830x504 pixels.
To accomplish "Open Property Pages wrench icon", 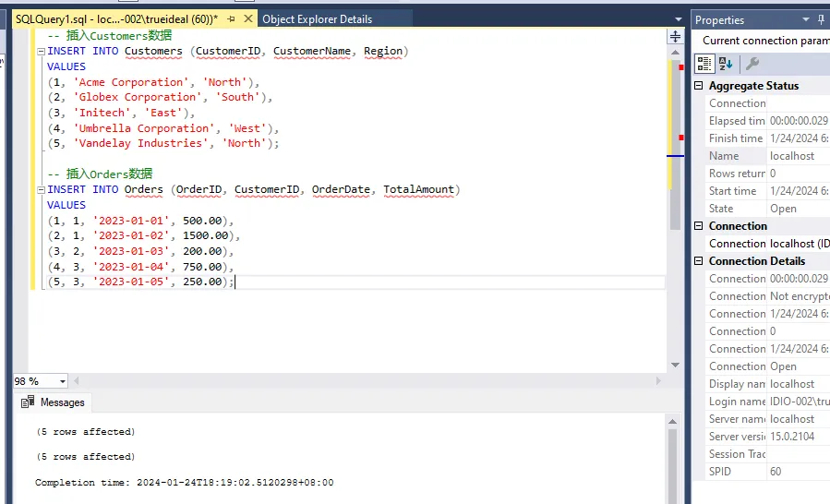I will [x=752, y=64].
